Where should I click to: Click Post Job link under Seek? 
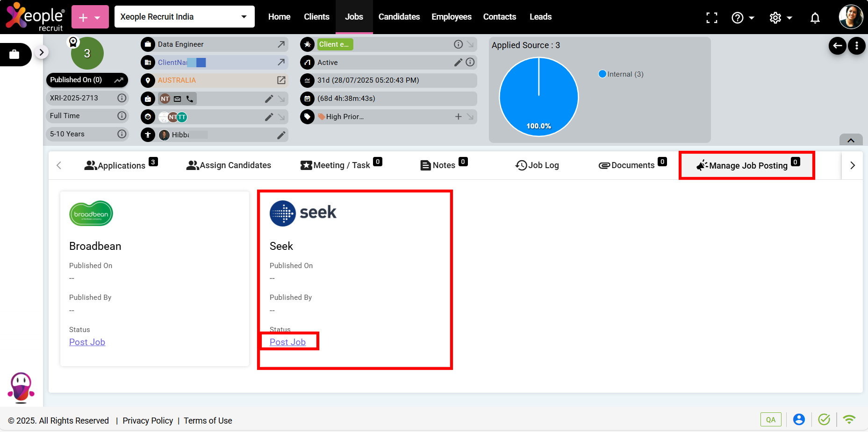287,342
